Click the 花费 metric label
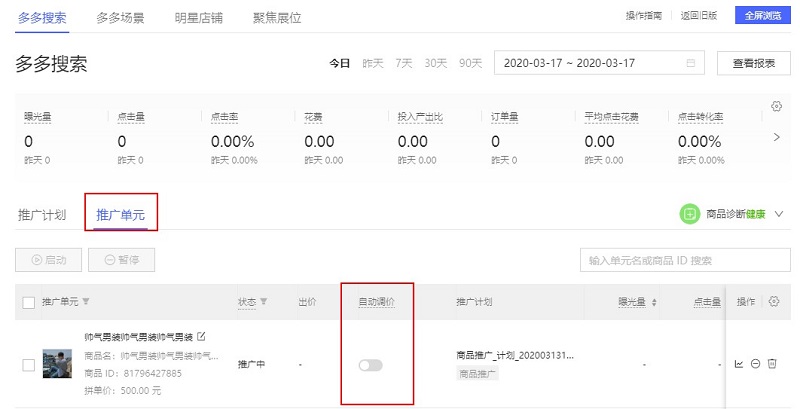800x409 pixels. (313, 117)
